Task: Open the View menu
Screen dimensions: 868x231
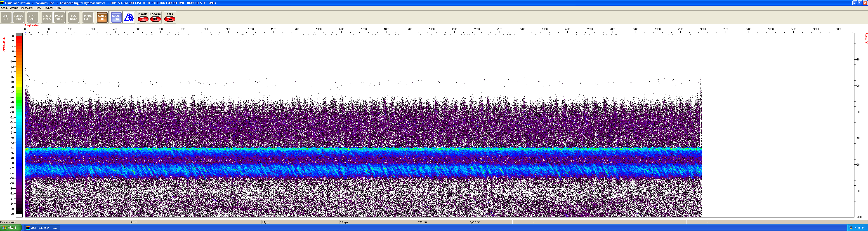Action: 38,8
